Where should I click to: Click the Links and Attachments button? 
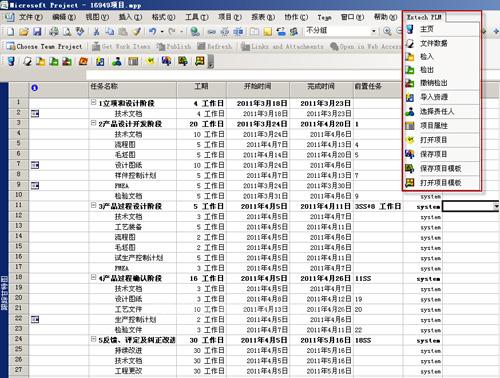click(x=282, y=47)
